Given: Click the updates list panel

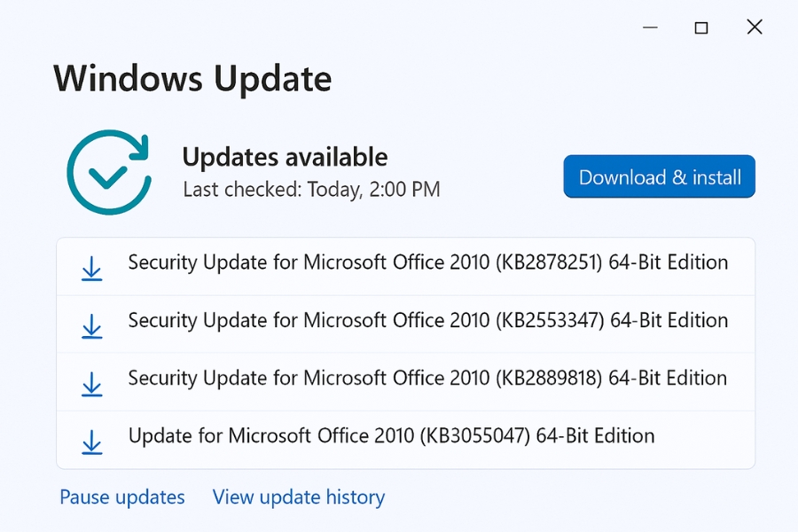Looking at the screenshot, I should tap(405, 349).
